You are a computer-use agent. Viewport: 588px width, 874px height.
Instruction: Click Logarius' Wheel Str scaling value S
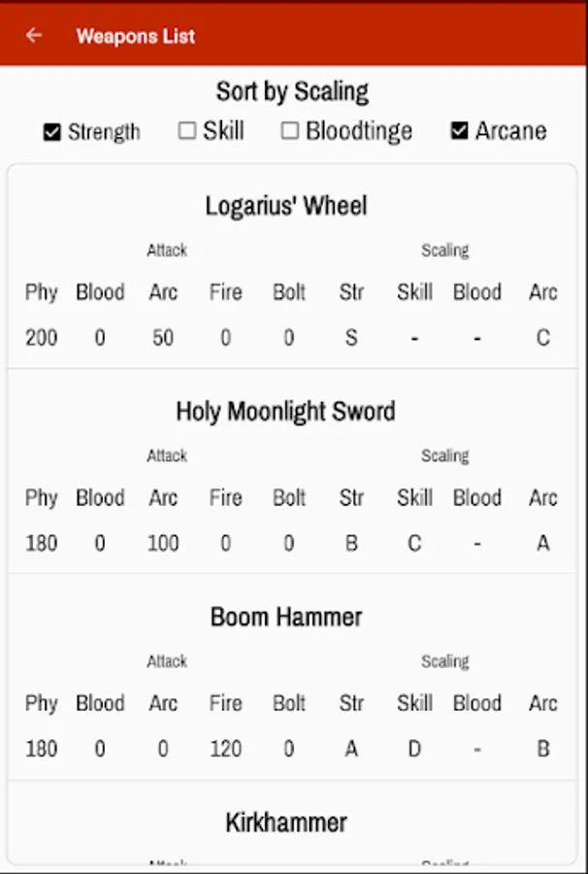click(351, 338)
